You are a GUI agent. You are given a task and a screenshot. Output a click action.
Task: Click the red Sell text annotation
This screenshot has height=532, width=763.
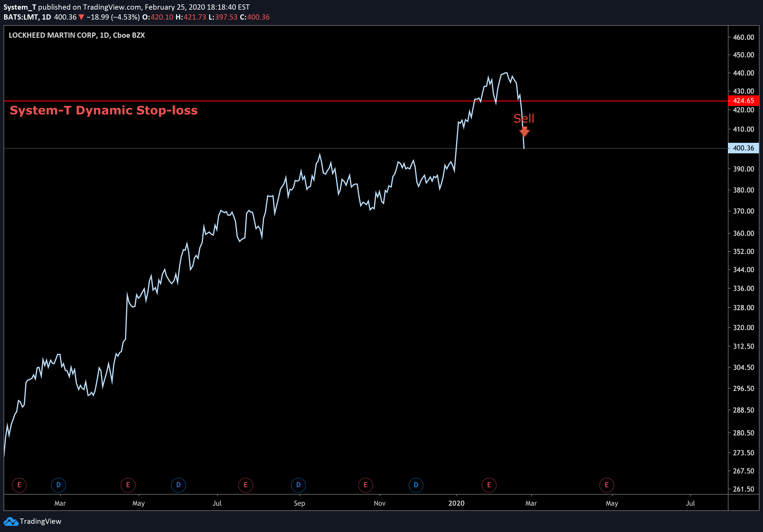(524, 119)
